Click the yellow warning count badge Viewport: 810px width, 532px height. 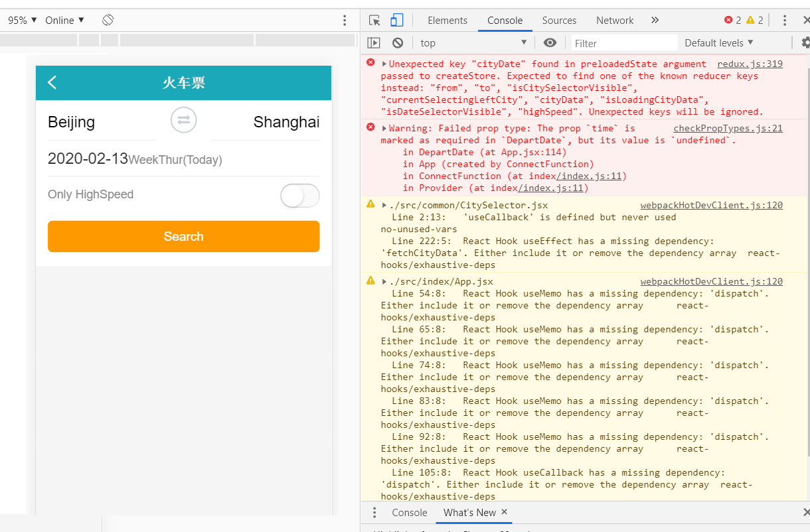(x=755, y=20)
